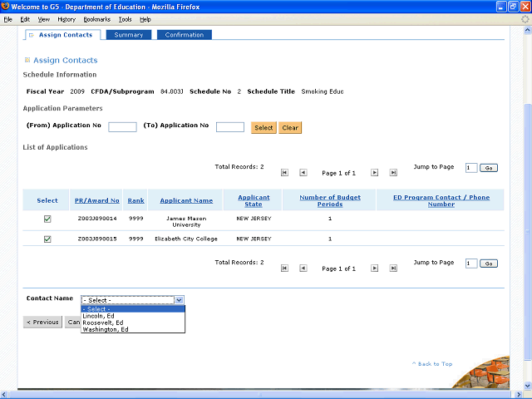The image size is (532, 399).
Task: Click the horizontal scroll right arrow
Action: (519, 395)
